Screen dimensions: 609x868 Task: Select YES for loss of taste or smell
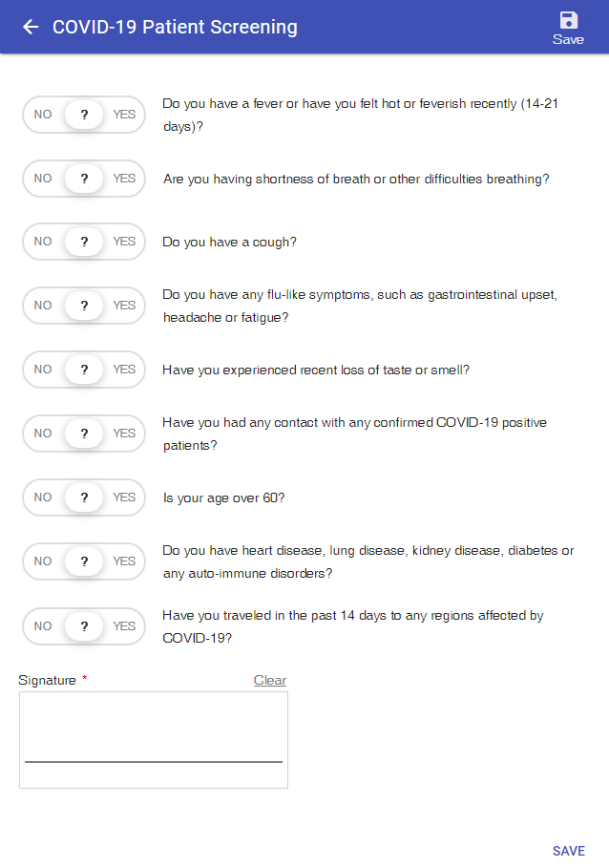124,370
